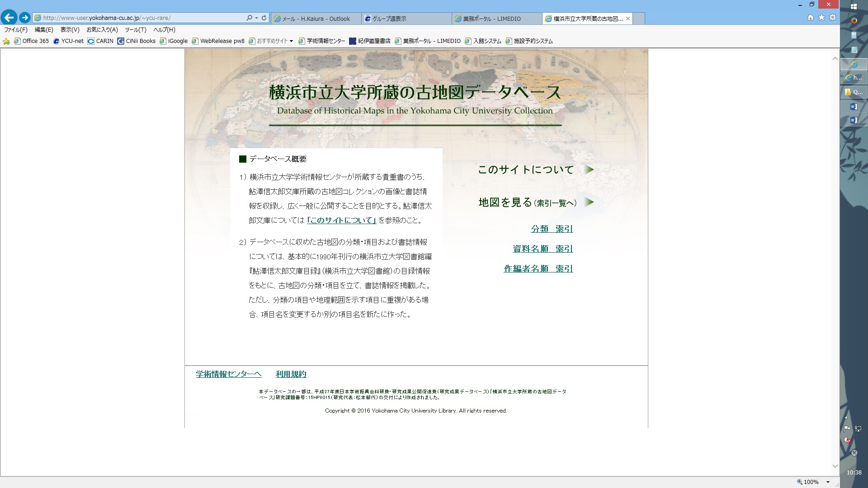
Task: Open 入館システム from the favorites bar
Action: coord(486,41)
